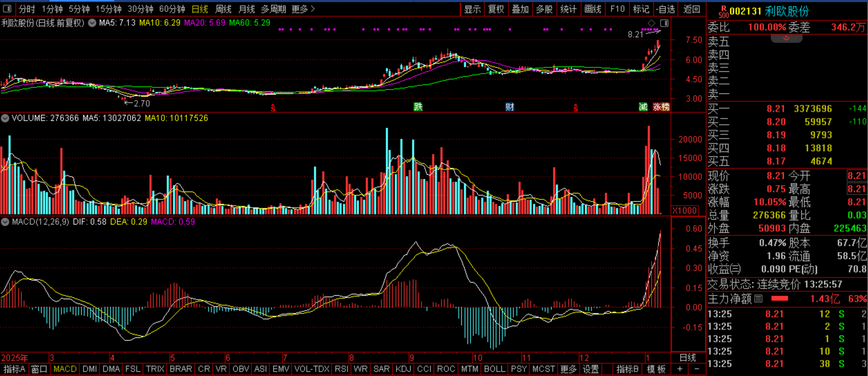Open the 复权 adjustment menu
The image size is (868, 376).
[496, 9]
